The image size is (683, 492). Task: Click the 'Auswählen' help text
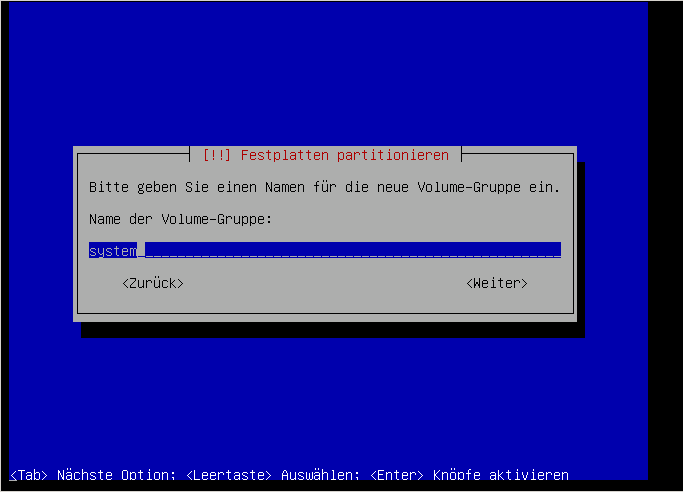pos(319,475)
